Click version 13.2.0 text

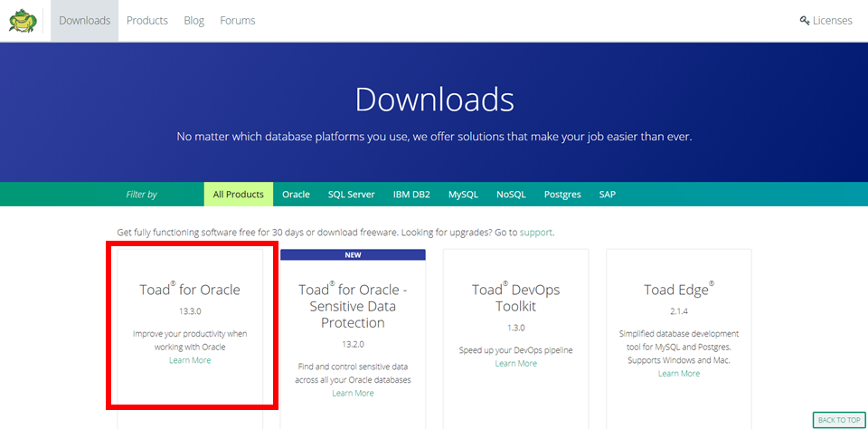click(353, 344)
